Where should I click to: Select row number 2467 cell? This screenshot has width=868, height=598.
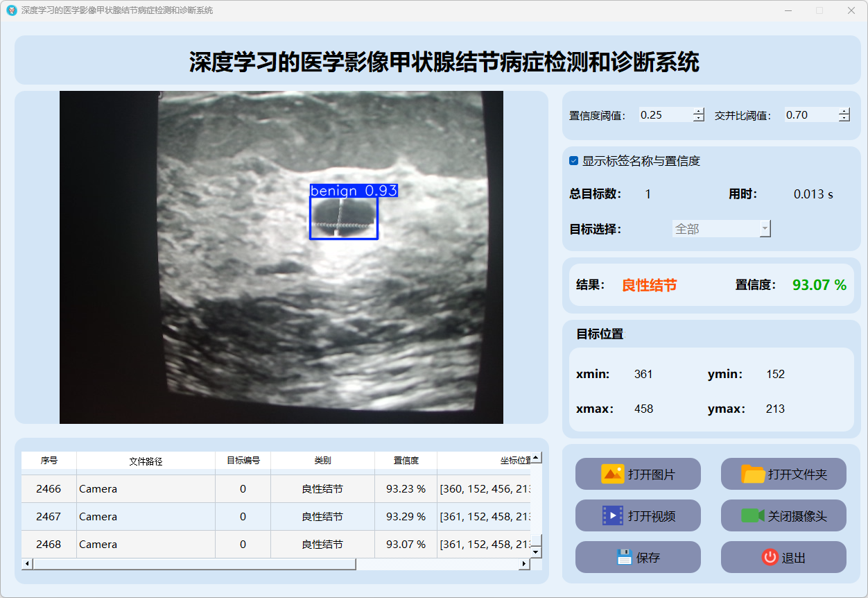pos(49,517)
